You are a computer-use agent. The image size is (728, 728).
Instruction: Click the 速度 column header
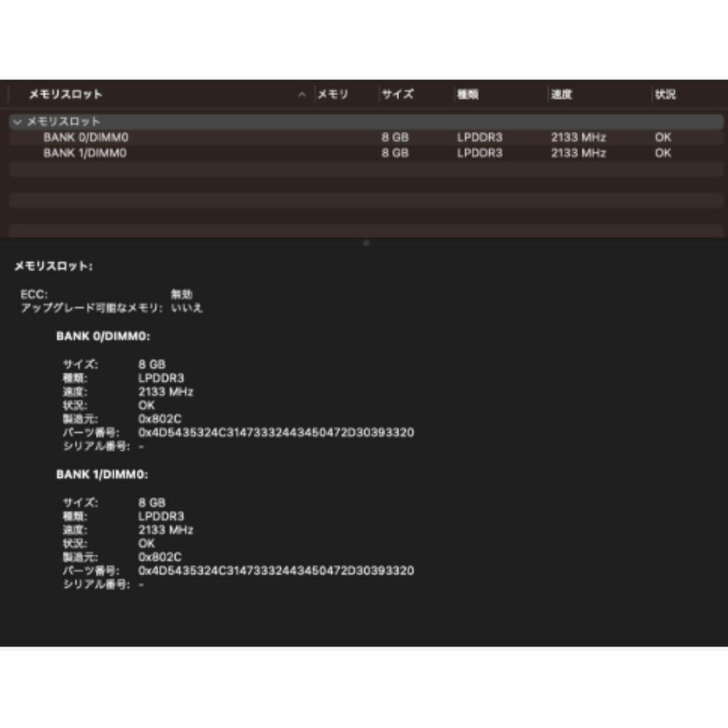[562, 94]
